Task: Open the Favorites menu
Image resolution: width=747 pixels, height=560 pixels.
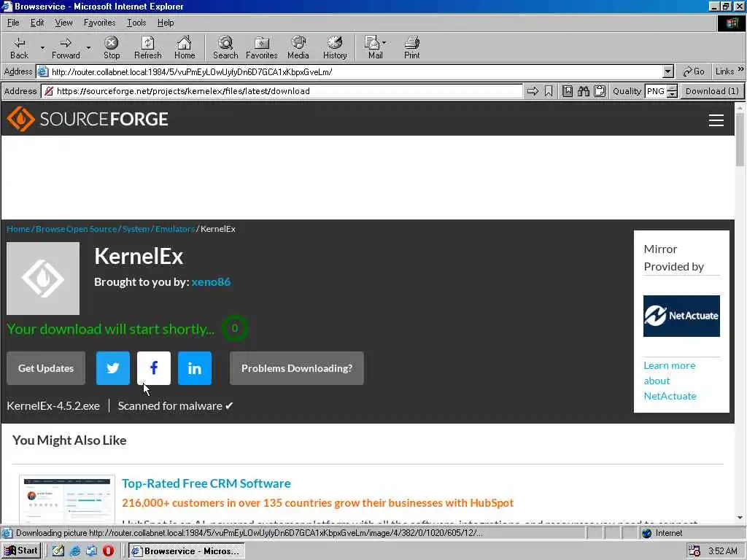Action: [99, 23]
